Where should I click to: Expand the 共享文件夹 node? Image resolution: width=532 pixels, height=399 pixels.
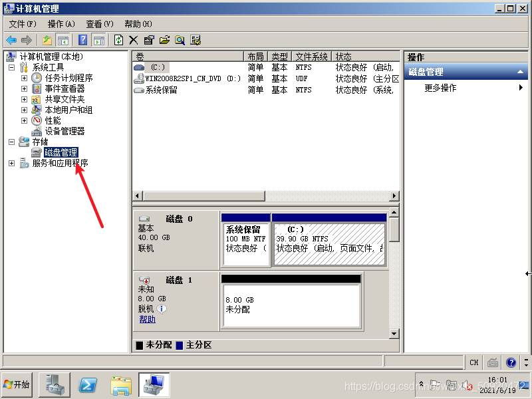[x=24, y=99]
